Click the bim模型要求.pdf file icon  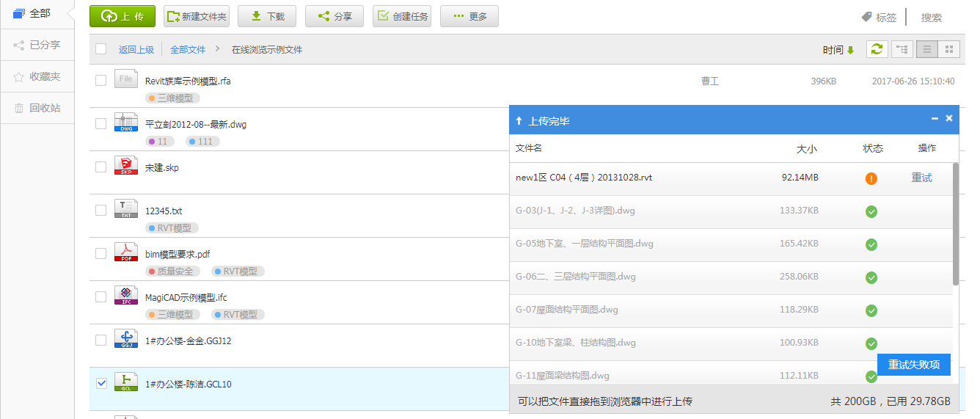(x=125, y=253)
